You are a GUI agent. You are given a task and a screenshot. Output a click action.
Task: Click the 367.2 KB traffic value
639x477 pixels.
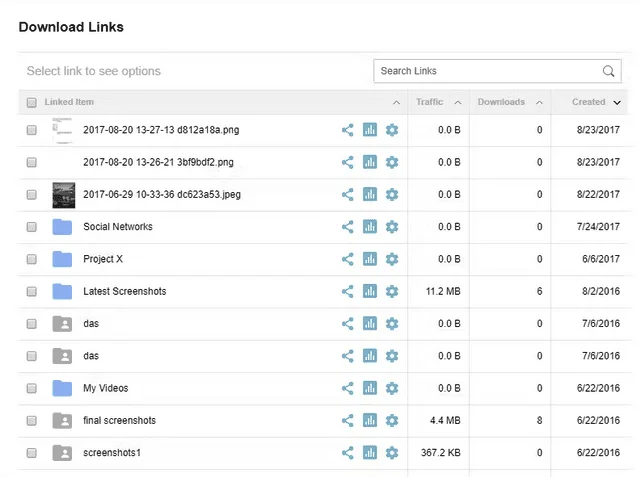tap(441, 453)
